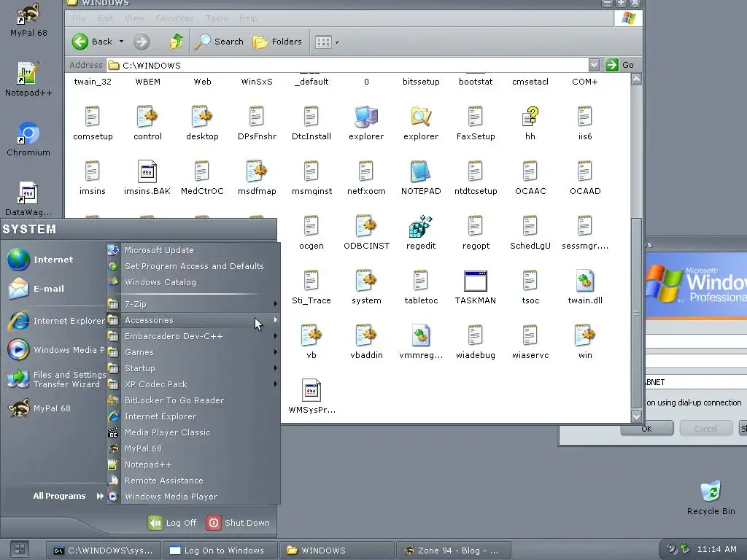Click OK in Log On dialog
The height and width of the screenshot is (560, 747).
pyautogui.click(x=647, y=429)
